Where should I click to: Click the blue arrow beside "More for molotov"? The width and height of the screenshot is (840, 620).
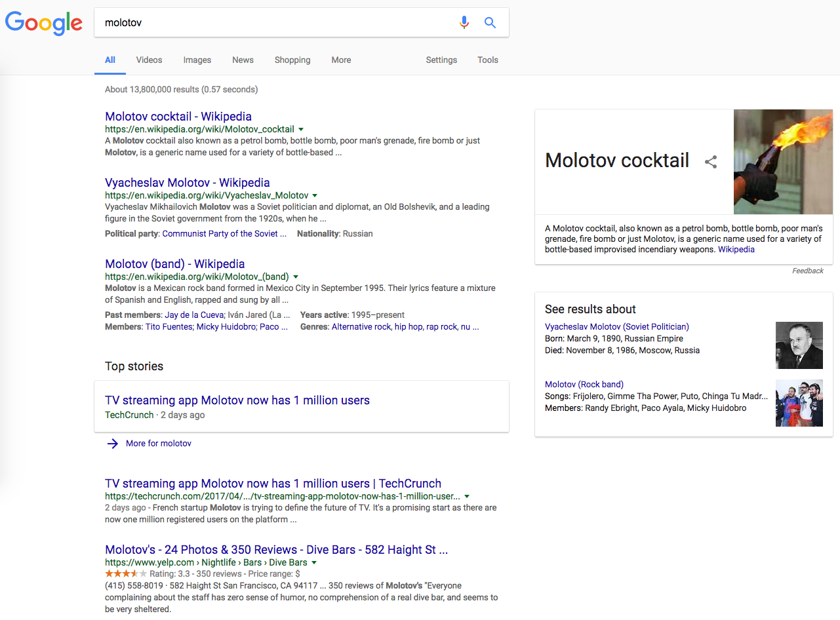pos(112,443)
